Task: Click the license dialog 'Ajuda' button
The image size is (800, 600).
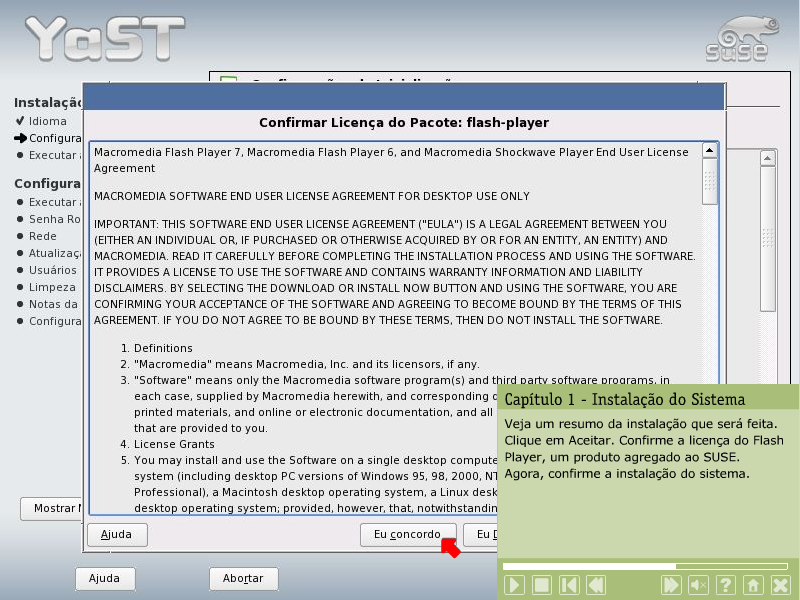Action: point(117,535)
